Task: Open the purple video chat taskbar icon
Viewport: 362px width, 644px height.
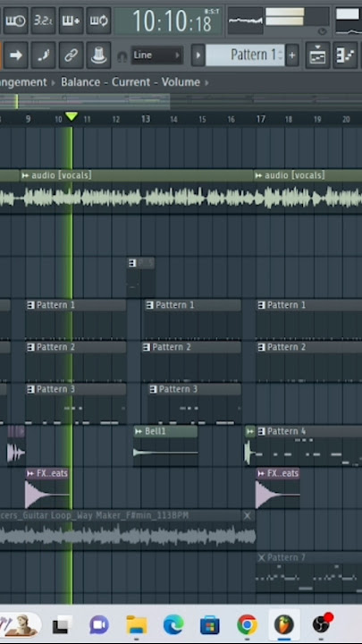Action: coord(99,625)
